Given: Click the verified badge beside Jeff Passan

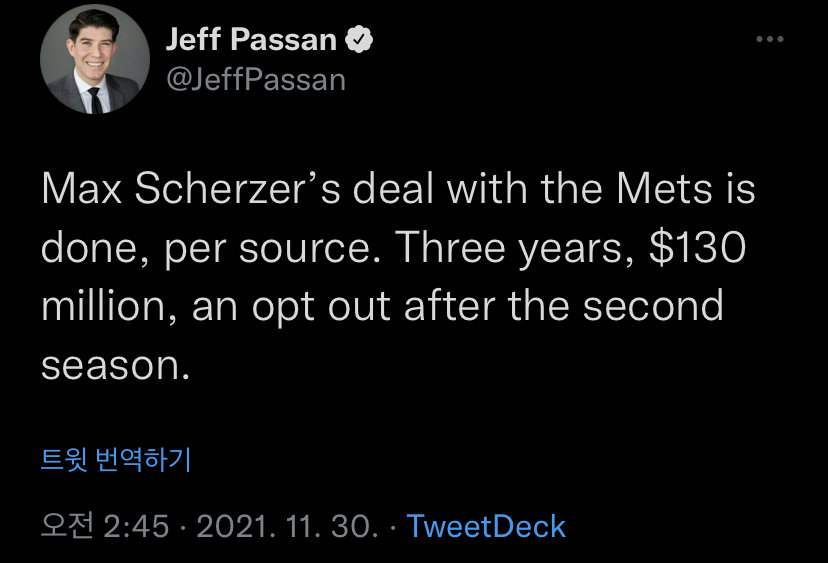Looking at the screenshot, I should coord(359,40).
